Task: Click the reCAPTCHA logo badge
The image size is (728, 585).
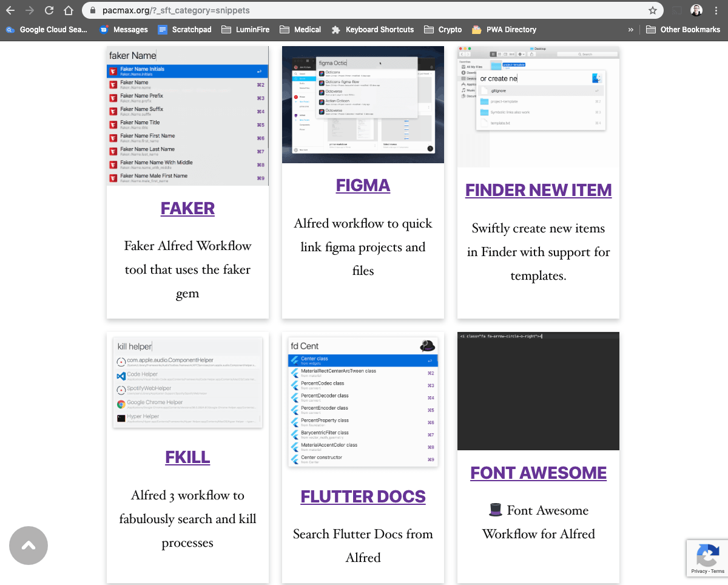Action: click(x=707, y=555)
